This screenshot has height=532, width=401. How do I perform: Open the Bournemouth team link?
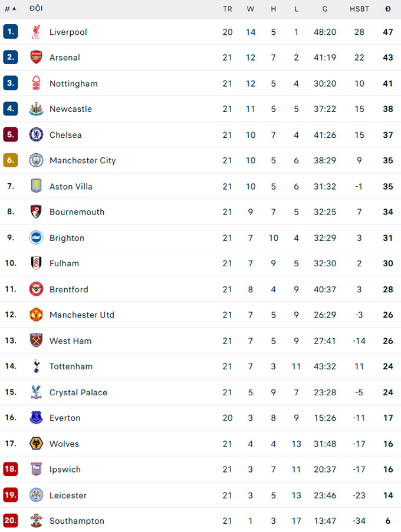(x=77, y=212)
